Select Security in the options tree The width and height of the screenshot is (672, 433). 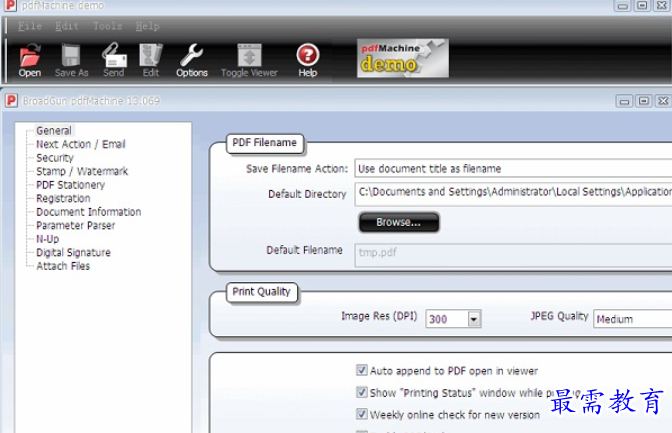(55, 158)
